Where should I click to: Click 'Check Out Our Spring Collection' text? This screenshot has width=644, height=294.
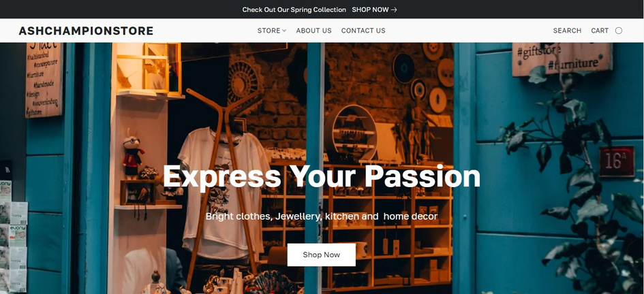click(294, 10)
